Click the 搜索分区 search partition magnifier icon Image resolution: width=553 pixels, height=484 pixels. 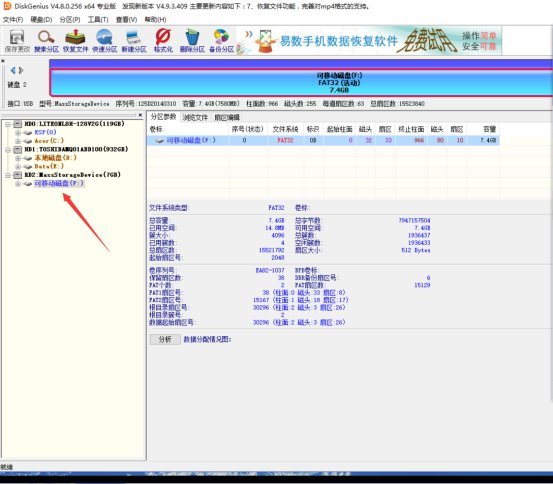pos(46,41)
